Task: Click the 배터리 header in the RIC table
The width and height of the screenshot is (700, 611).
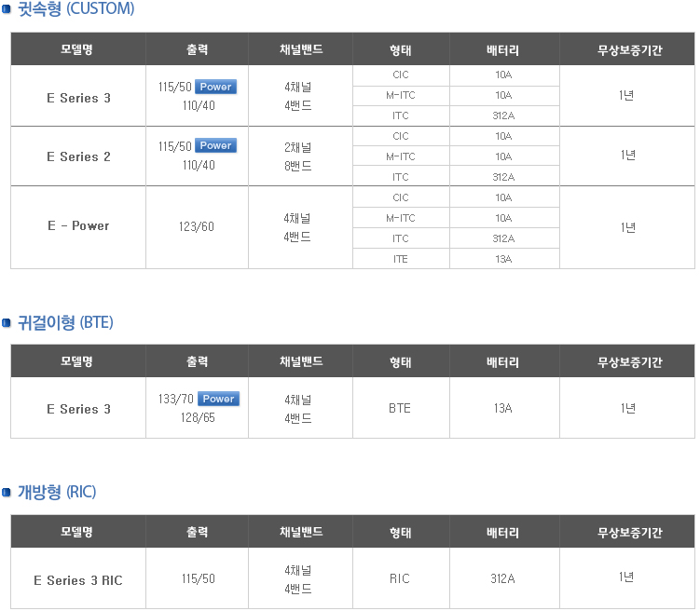Action: tap(504, 532)
